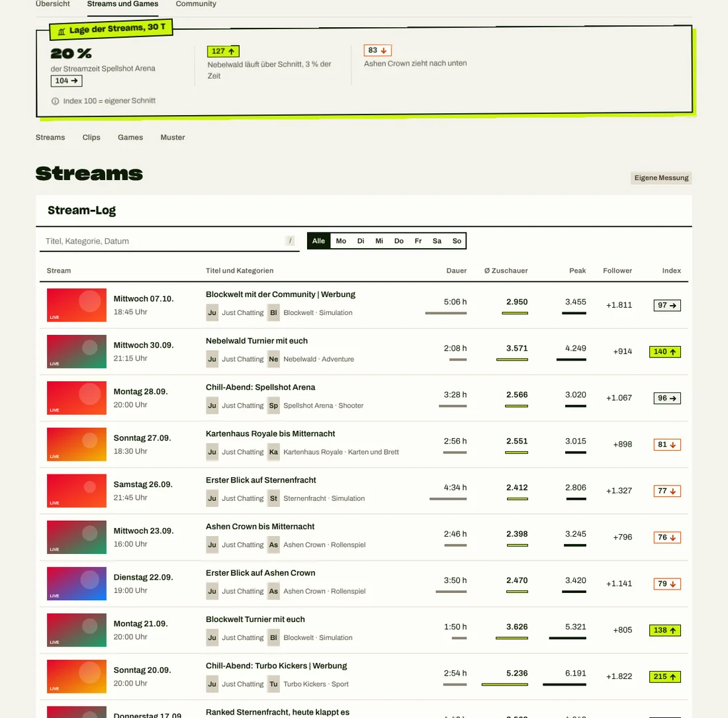Viewport: 728px width, 718px height.
Task: Click follower value +1.822
Action: 619,676
